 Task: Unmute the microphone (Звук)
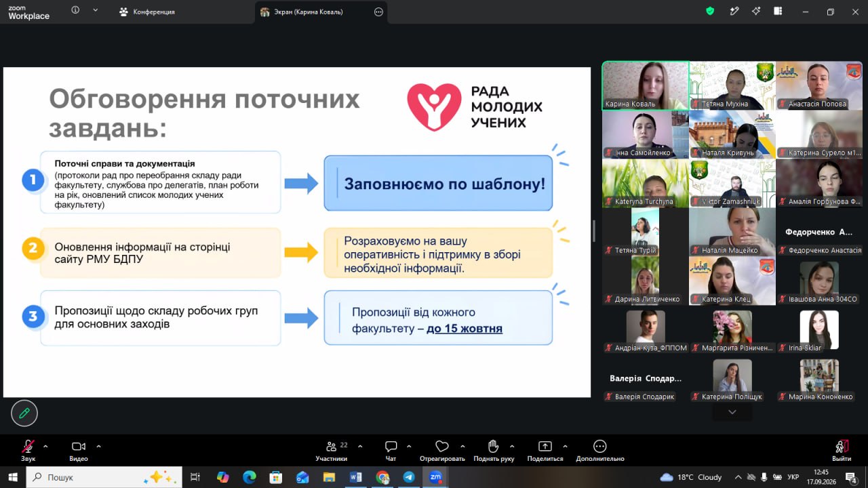tap(28, 451)
